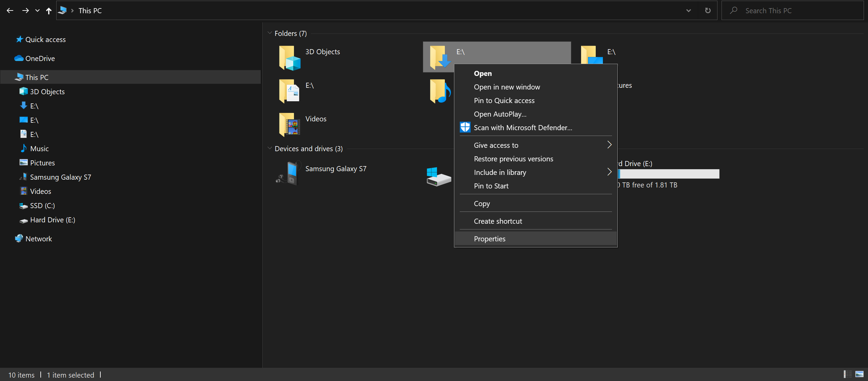Select the 3D Objects folder icon

[290, 58]
